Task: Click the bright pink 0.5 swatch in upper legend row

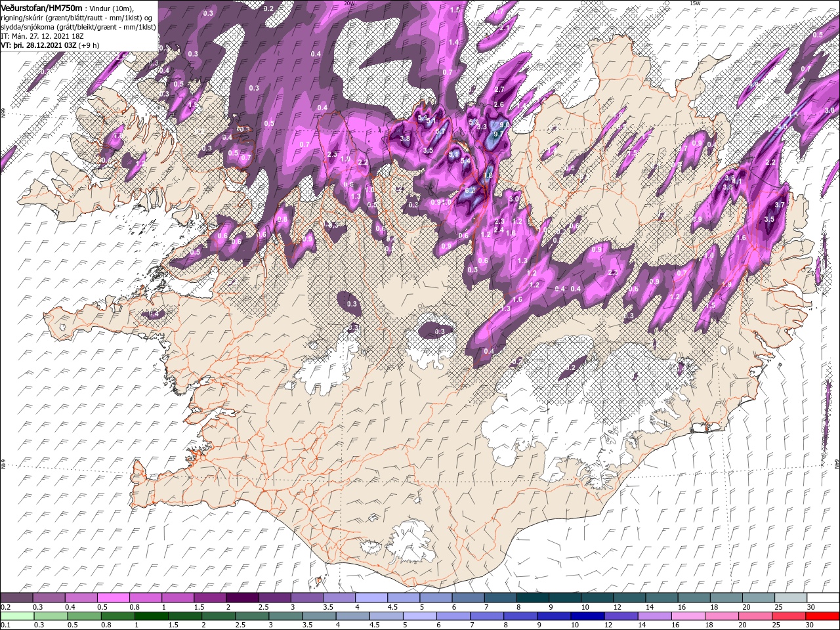Action: coord(113,598)
